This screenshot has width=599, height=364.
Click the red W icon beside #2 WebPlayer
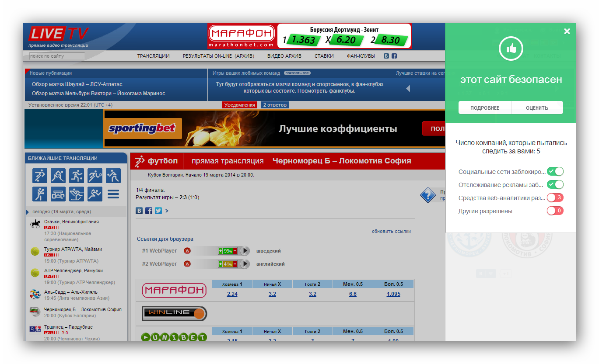click(x=187, y=264)
